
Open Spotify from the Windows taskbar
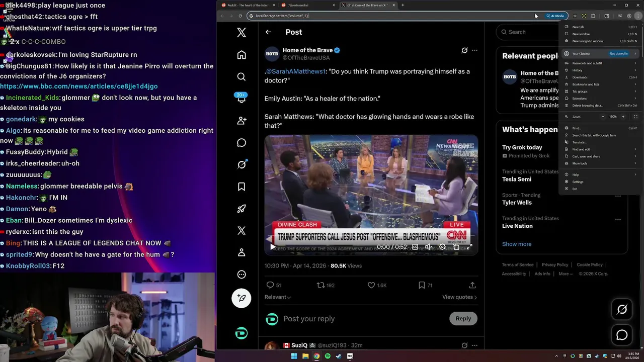pos(328,356)
